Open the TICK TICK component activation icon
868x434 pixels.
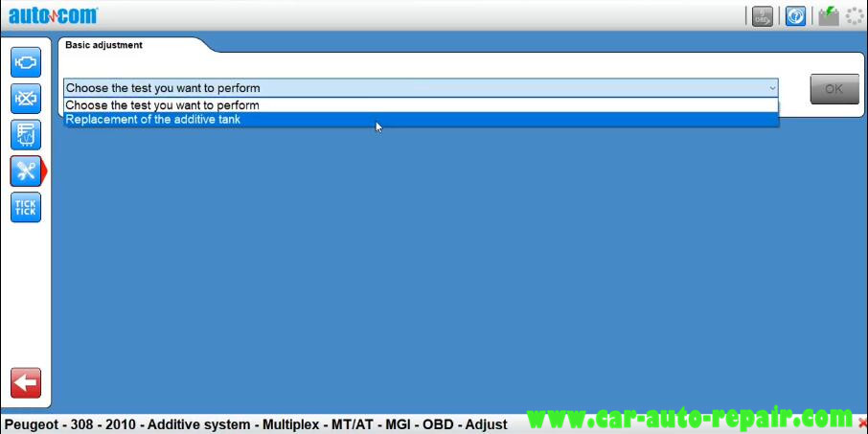(x=26, y=208)
